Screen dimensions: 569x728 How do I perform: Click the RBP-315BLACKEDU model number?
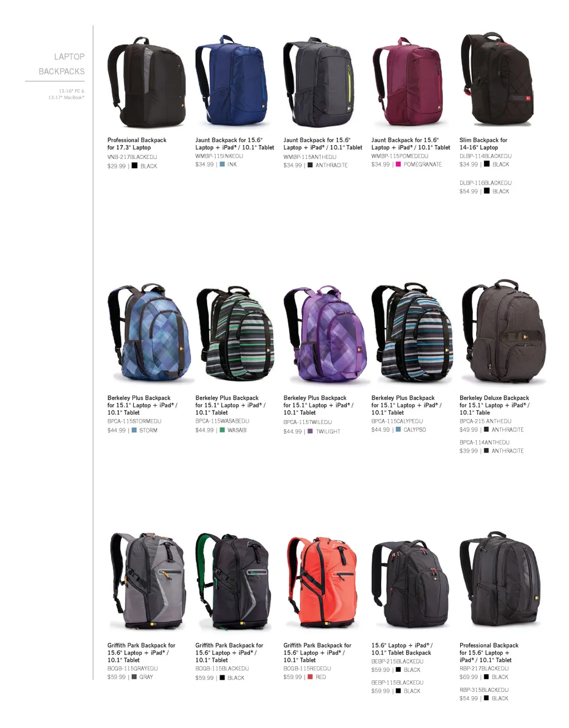coord(484,690)
